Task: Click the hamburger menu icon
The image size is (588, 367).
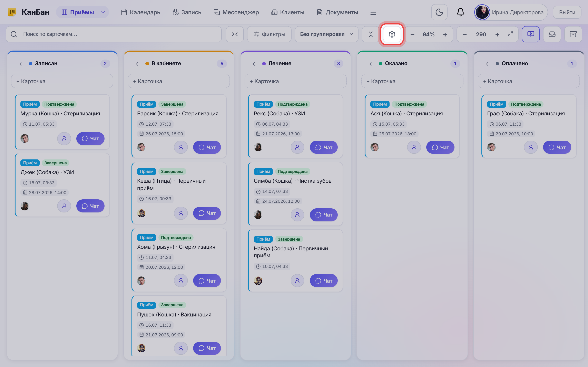Action: [x=373, y=12]
